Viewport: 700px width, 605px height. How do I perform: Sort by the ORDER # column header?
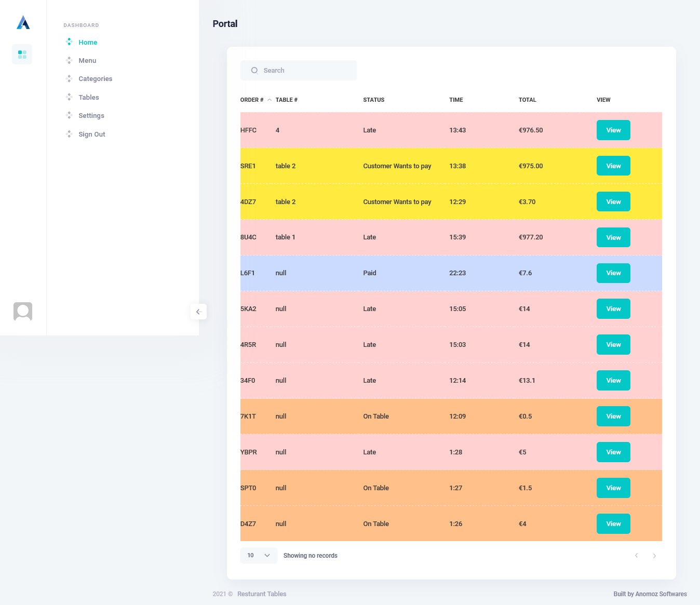[252, 100]
